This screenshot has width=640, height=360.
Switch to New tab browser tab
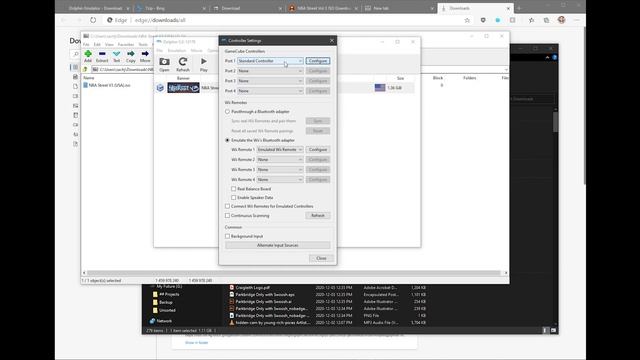click(399, 8)
